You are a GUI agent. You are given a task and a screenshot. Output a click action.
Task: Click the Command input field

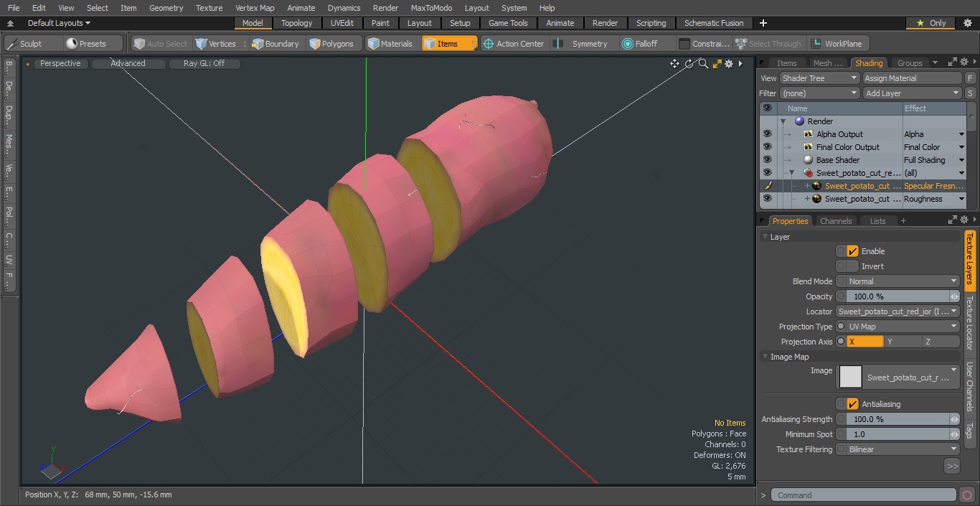(x=864, y=495)
